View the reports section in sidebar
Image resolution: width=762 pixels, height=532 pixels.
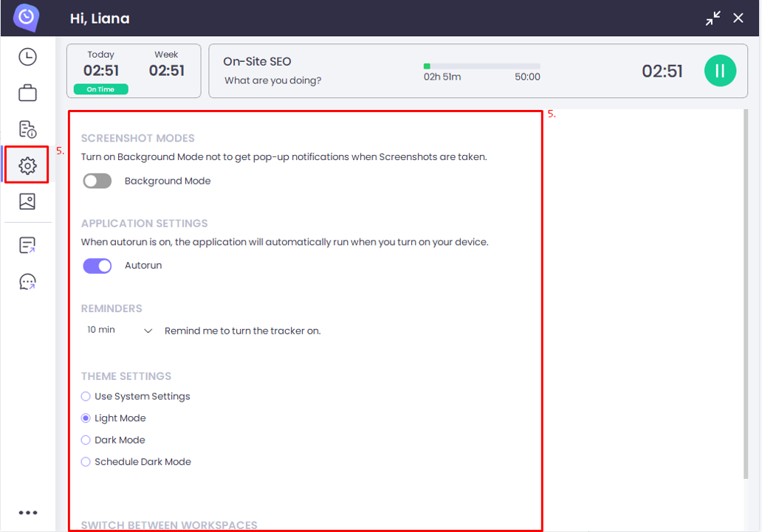tap(27, 129)
